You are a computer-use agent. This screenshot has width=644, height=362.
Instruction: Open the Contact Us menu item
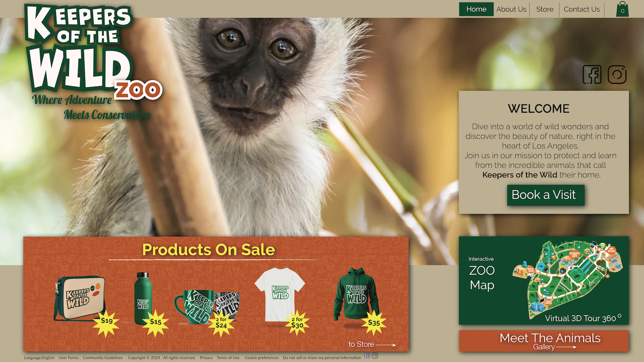pyautogui.click(x=582, y=9)
